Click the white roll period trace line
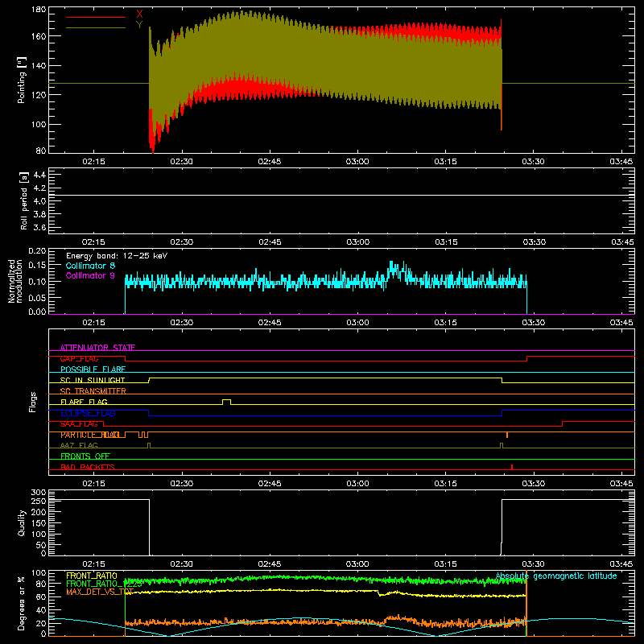 click(341, 195)
